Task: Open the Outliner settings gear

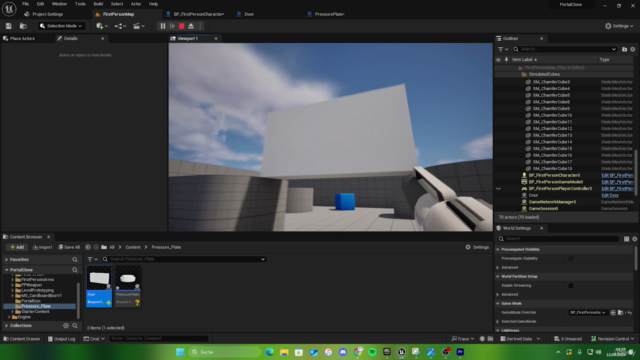Action: [633, 49]
